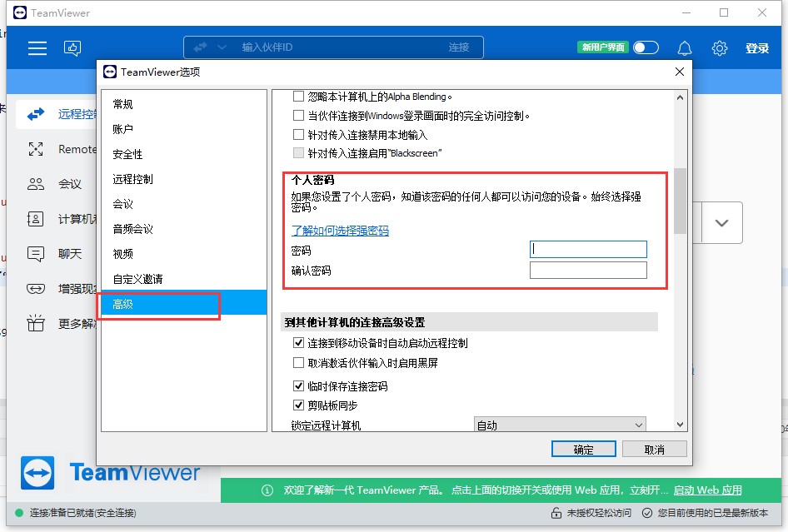Open settings via the gear icon
The width and height of the screenshot is (788, 532).
tap(720, 48)
